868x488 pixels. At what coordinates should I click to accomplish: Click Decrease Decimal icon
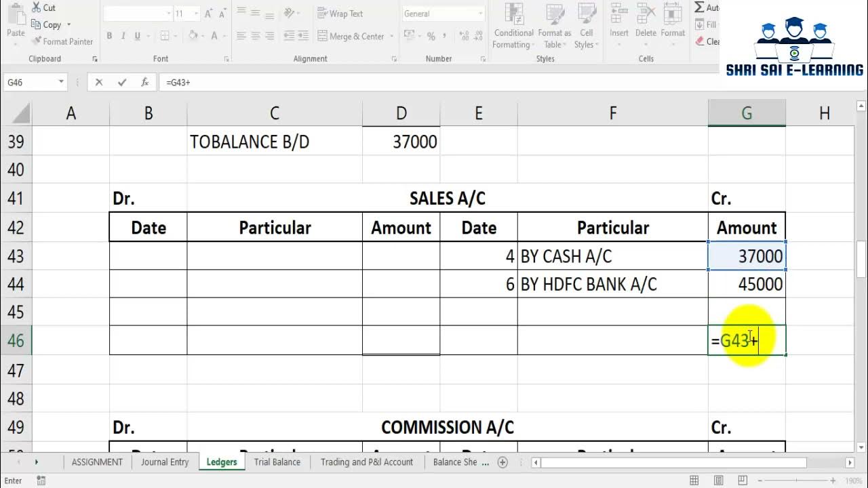click(478, 37)
